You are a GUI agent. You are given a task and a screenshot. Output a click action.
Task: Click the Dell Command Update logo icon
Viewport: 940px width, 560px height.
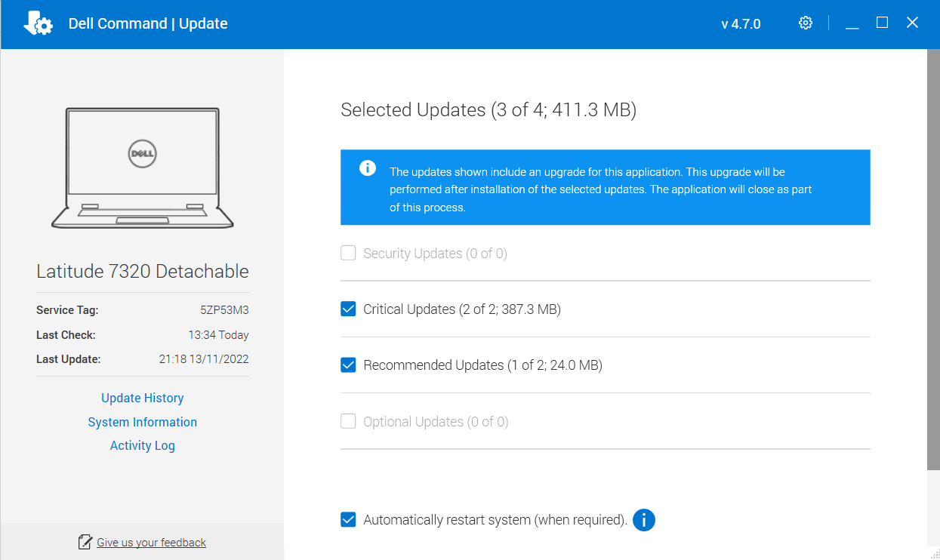(38, 23)
